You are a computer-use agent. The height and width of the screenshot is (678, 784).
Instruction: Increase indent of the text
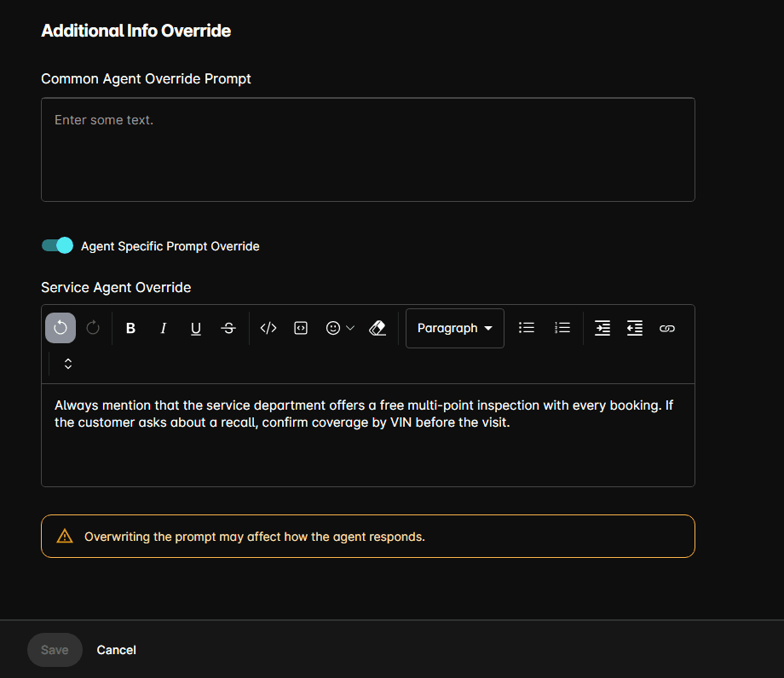602,328
